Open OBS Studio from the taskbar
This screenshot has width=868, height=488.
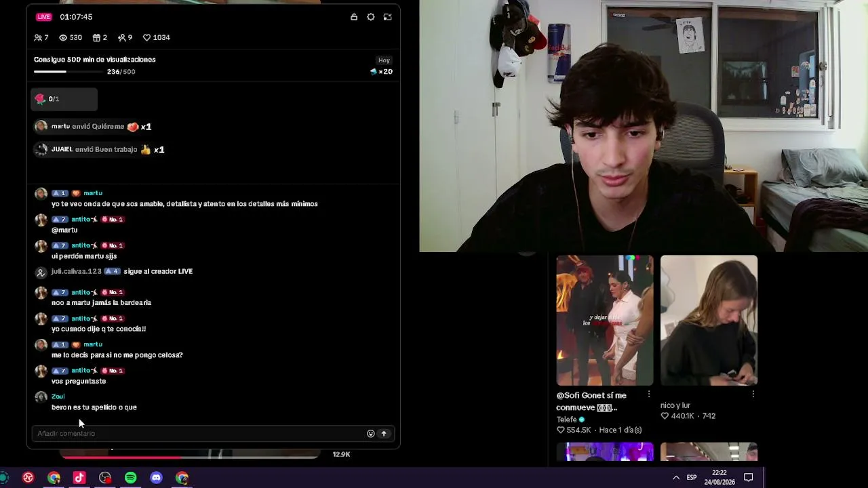105,478
